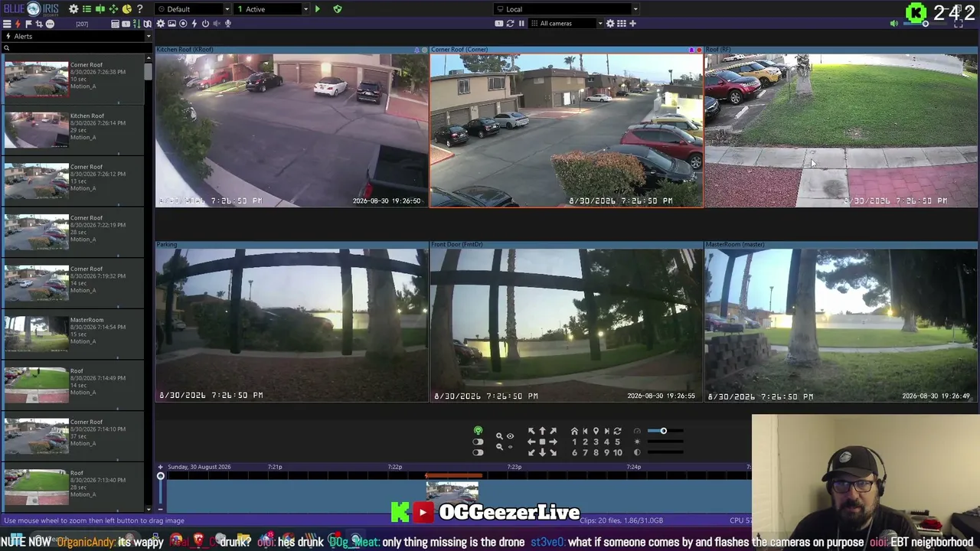The image size is (980, 551).
Task: Select PTZ preset 3
Action: tap(596, 442)
